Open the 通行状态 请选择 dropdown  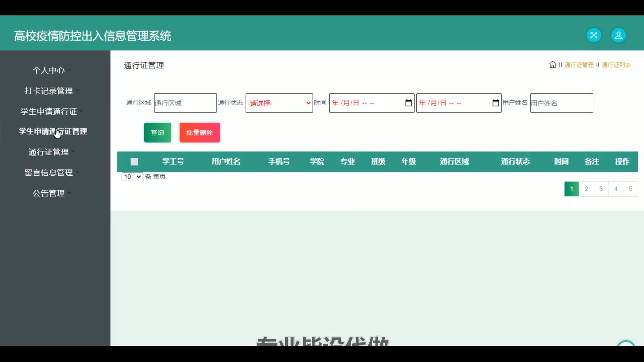(279, 103)
